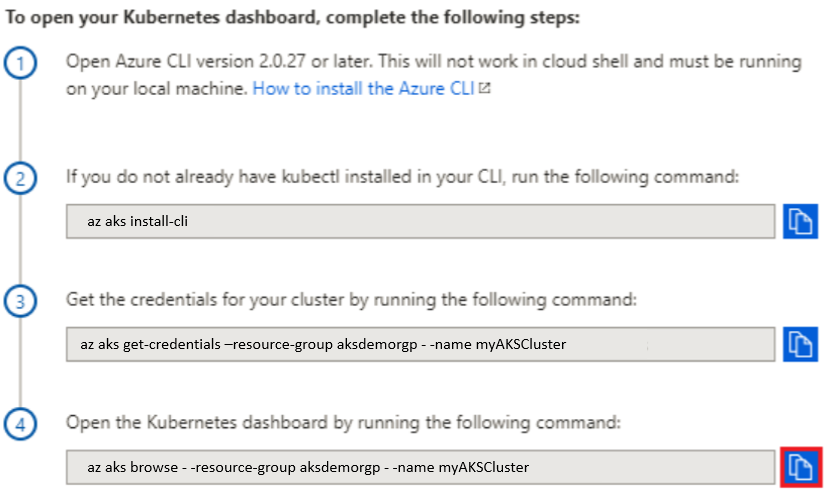Select the step 2 circle marker
The height and width of the screenshot is (500, 827).
[x=20, y=178]
